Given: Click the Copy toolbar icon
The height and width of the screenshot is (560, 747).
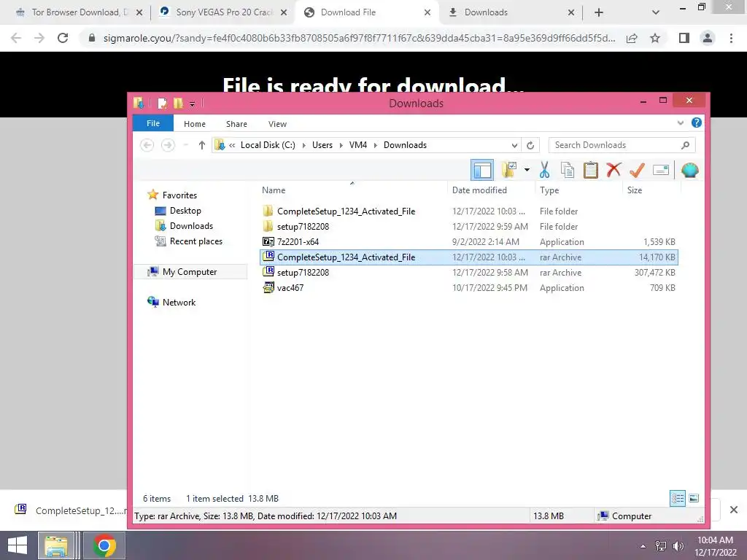Looking at the screenshot, I should [567, 169].
